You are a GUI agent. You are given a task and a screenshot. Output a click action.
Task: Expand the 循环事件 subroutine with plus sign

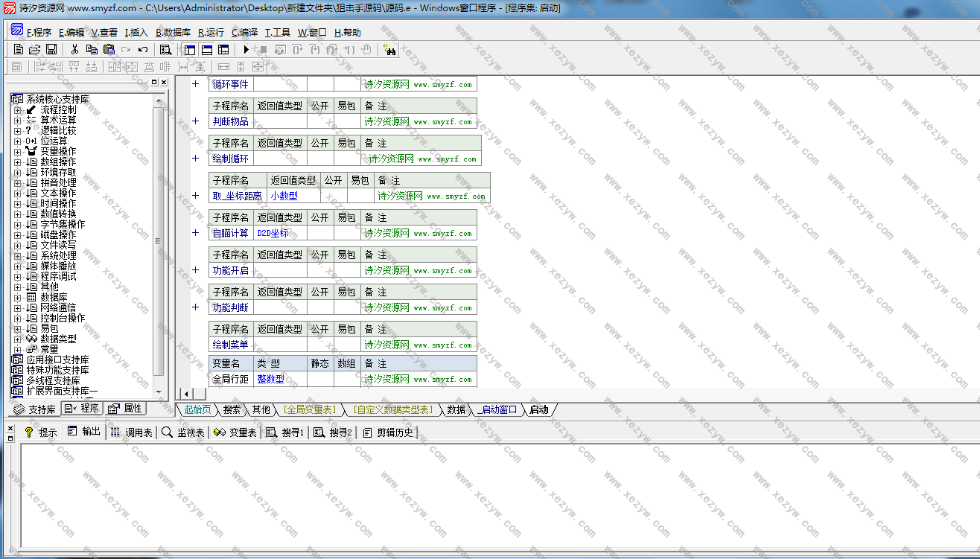coord(195,84)
